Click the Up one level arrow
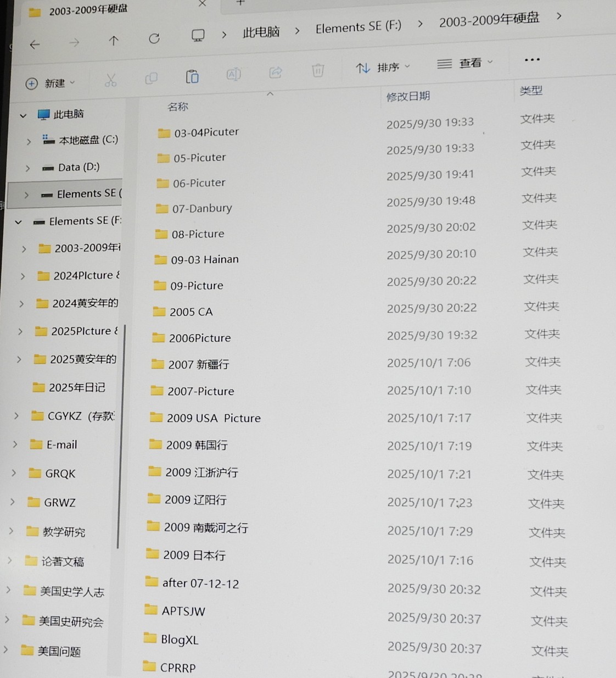The image size is (616, 678). tap(114, 41)
